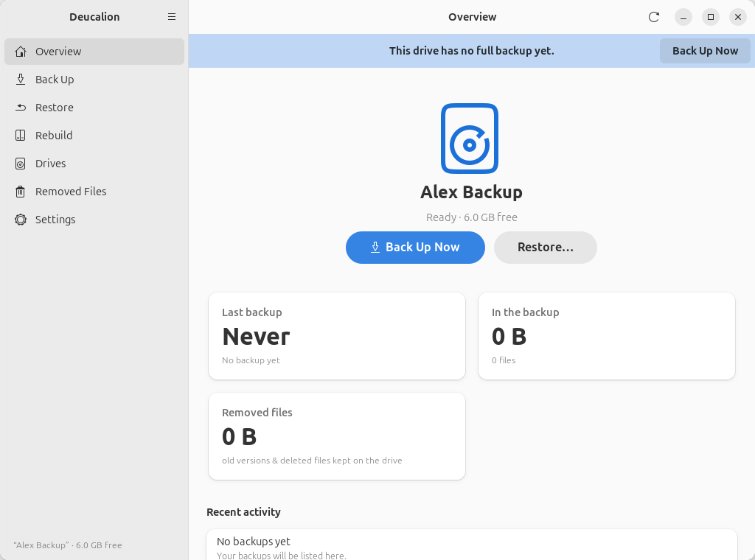Open the Rebuild page
Viewport: 755px width, 560px height.
tap(94, 135)
